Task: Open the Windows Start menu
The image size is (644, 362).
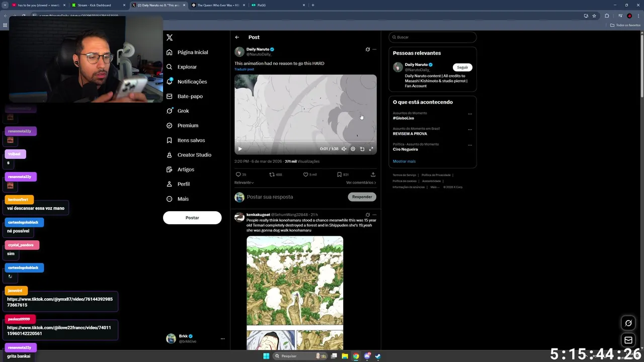Action: point(266,356)
